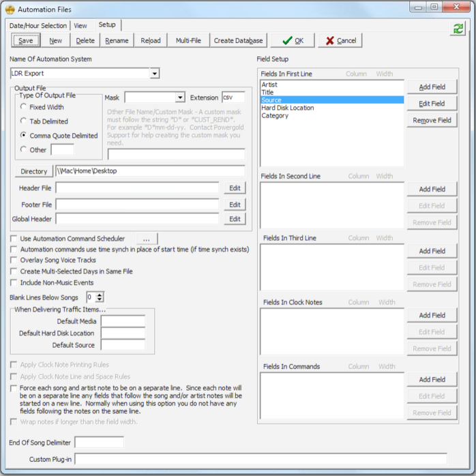Open the View tab
This screenshot has width=476, height=476.
point(80,26)
